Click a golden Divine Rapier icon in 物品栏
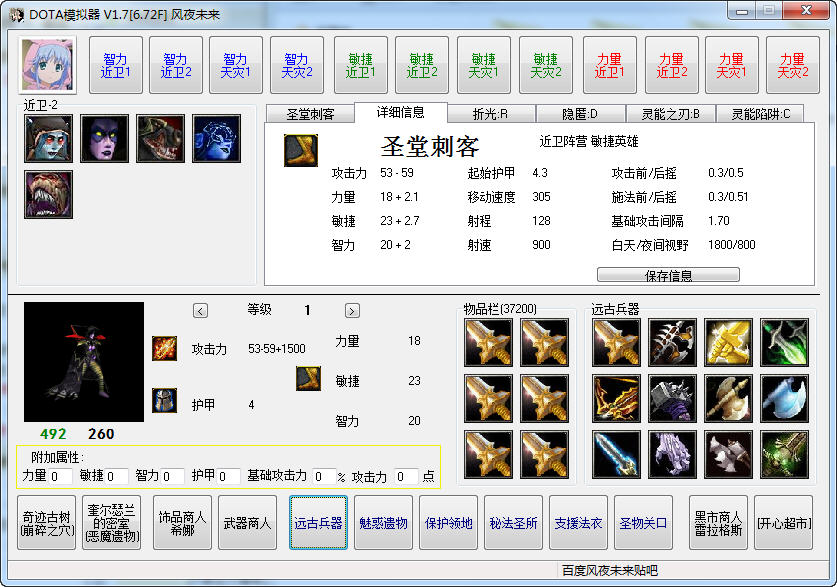This screenshot has height=587, width=837. coord(489,345)
